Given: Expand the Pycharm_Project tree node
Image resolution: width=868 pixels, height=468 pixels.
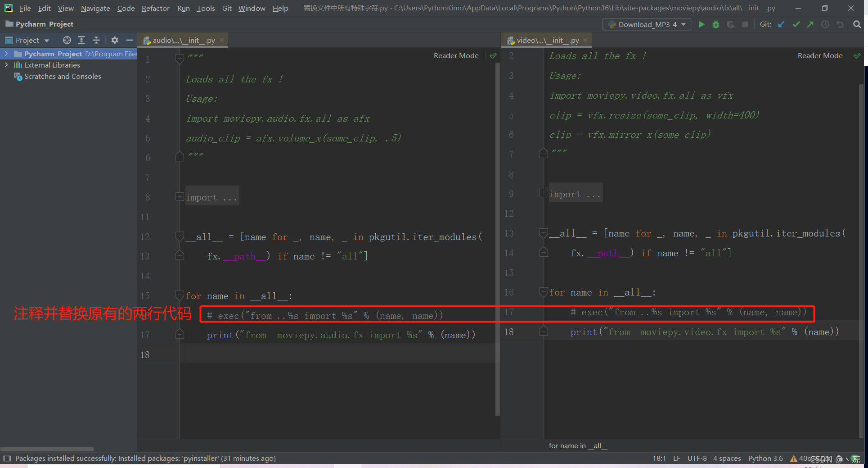Looking at the screenshot, I should [x=6, y=54].
